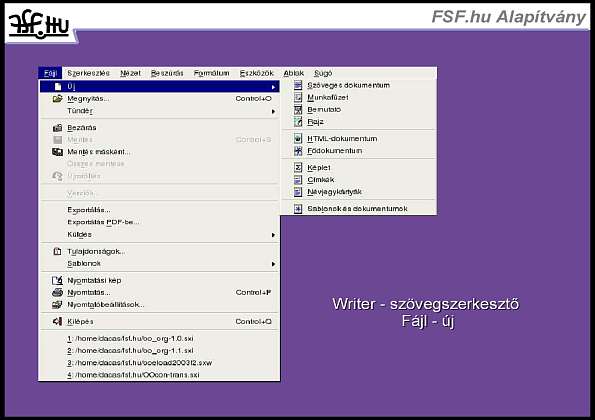Create new Képlet

tap(359, 167)
